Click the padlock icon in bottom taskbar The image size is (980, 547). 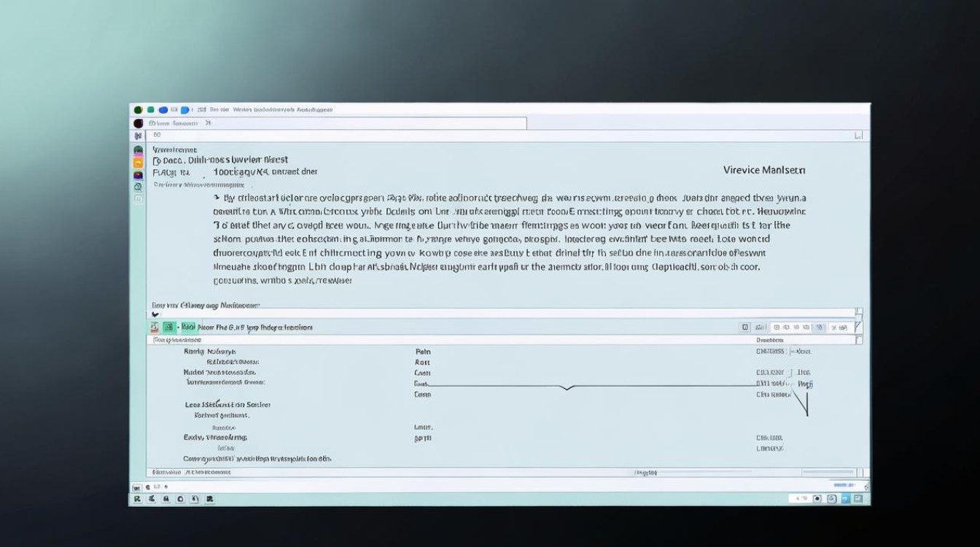166,499
